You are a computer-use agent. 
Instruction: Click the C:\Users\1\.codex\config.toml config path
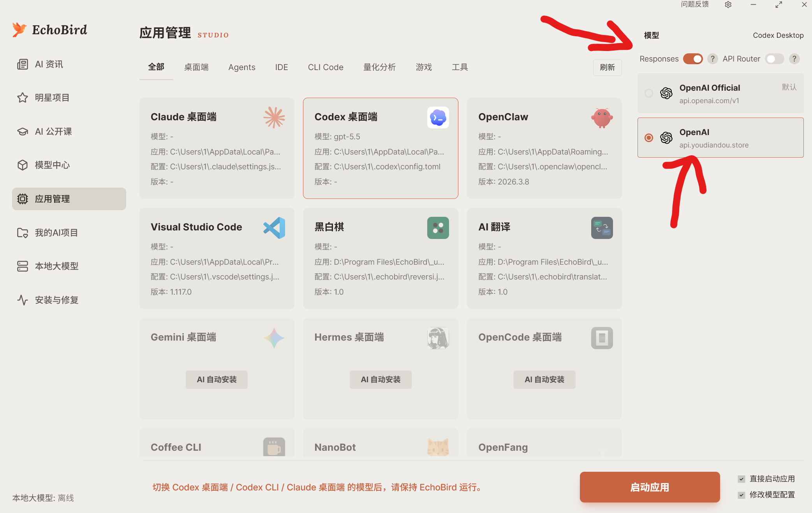point(387,167)
